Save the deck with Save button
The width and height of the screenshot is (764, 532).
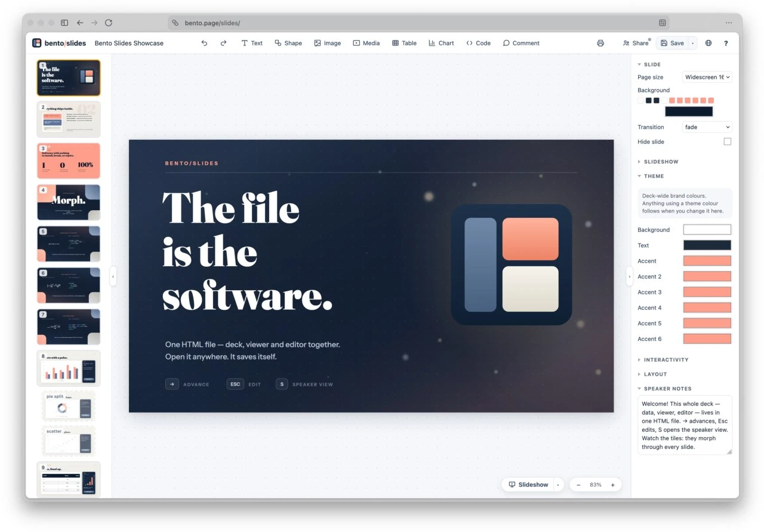tap(672, 43)
